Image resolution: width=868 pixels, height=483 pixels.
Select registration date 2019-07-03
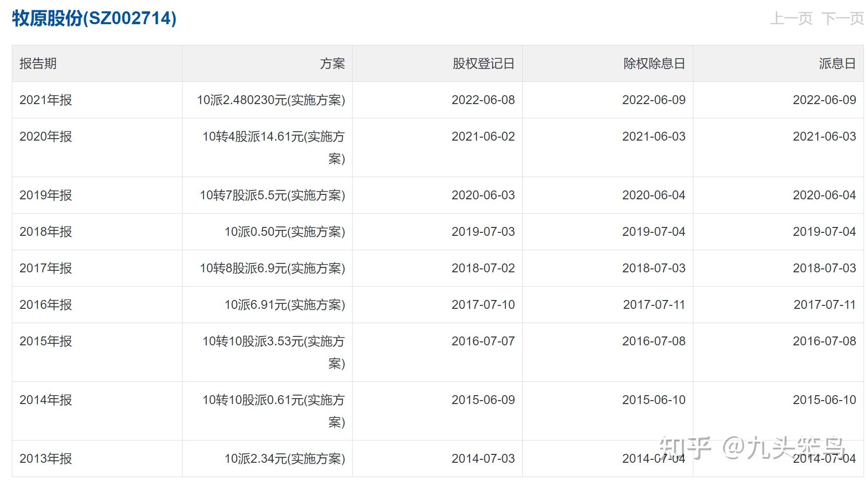click(483, 232)
